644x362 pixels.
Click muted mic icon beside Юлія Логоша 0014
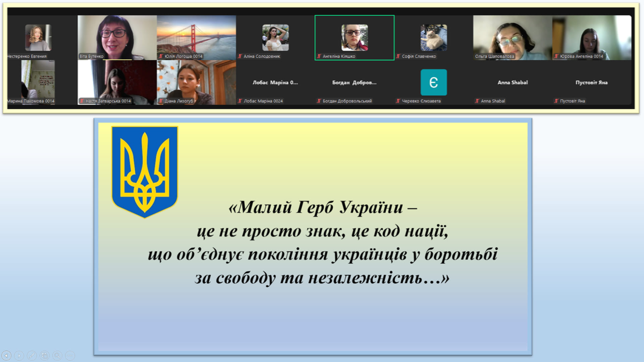(x=161, y=56)
